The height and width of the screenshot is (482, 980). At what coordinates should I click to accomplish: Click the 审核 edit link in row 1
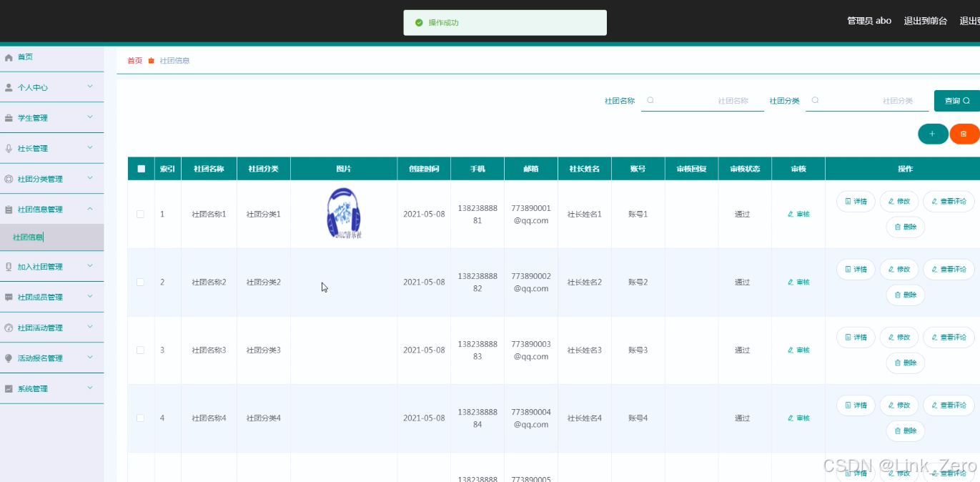798,214
